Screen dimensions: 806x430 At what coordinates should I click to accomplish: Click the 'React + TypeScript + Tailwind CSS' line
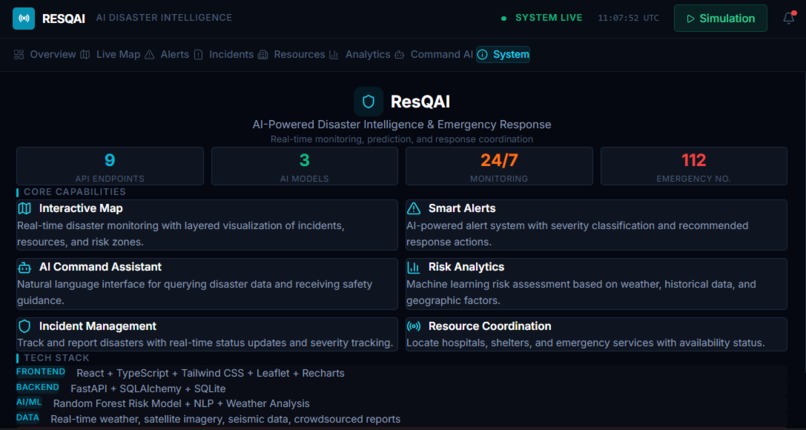coord(210,373)
